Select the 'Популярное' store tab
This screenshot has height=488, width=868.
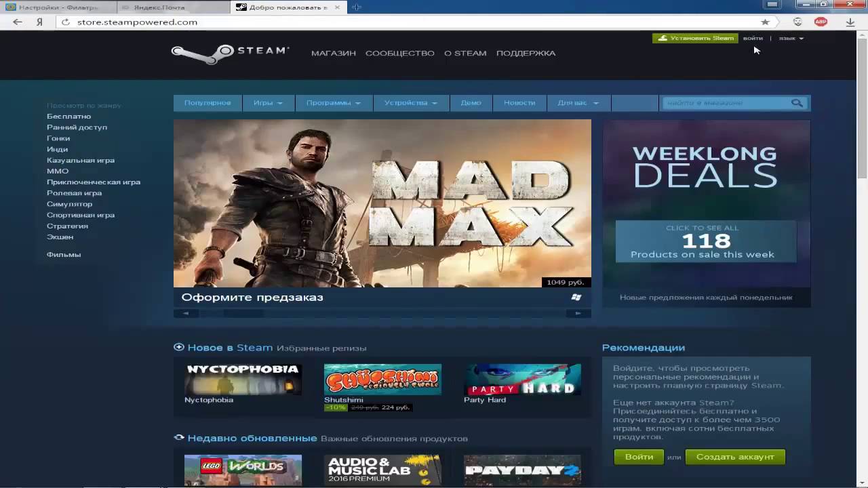tap(208, 103)
